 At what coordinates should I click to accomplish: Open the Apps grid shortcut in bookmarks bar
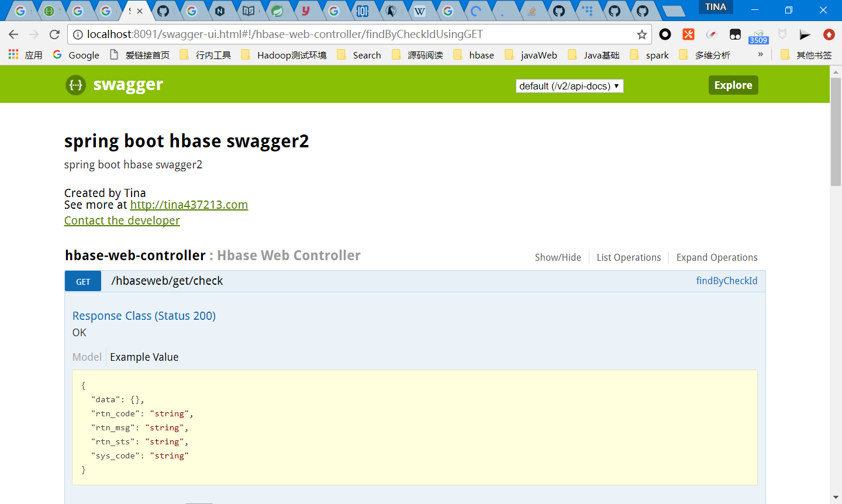tap(25, 55)
